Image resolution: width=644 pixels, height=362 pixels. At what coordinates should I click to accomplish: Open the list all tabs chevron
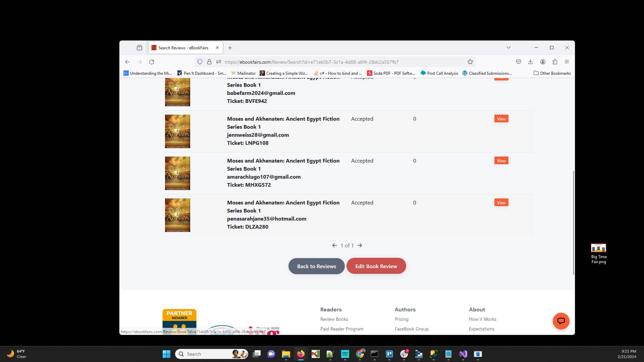[x=508, y=48]
